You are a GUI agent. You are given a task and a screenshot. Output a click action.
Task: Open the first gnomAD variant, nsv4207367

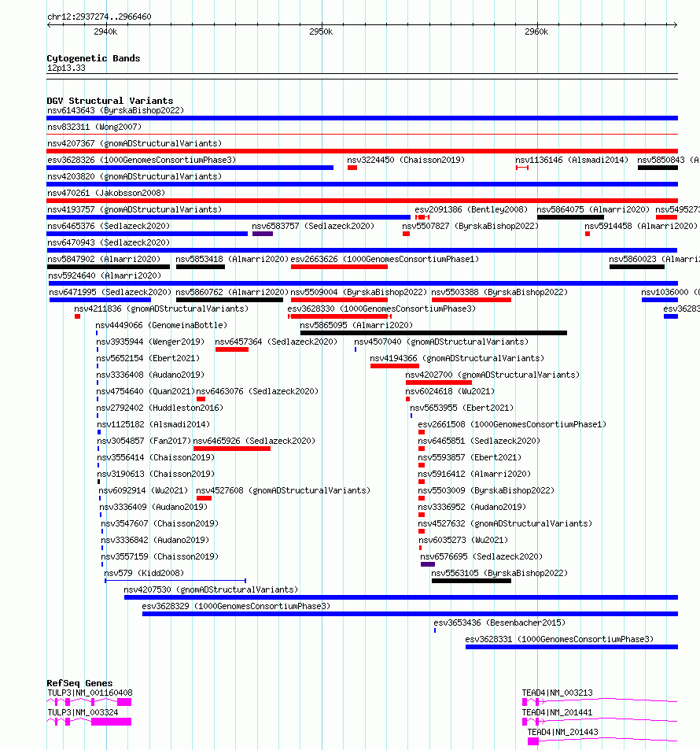pos(134,143)
